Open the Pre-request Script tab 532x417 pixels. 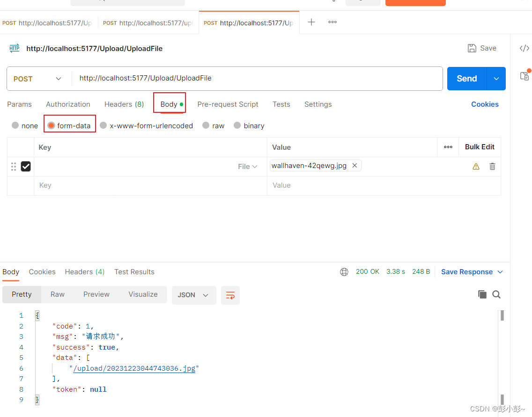[228, 104]
